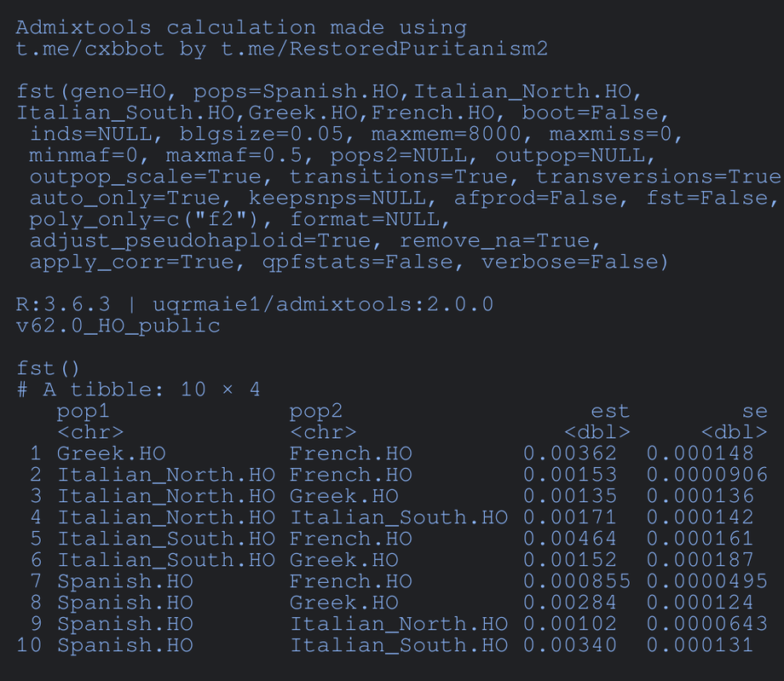Viewport: 784px width, 681px height.
Task: Select the est value 0.000855
Action: [576, 581]
